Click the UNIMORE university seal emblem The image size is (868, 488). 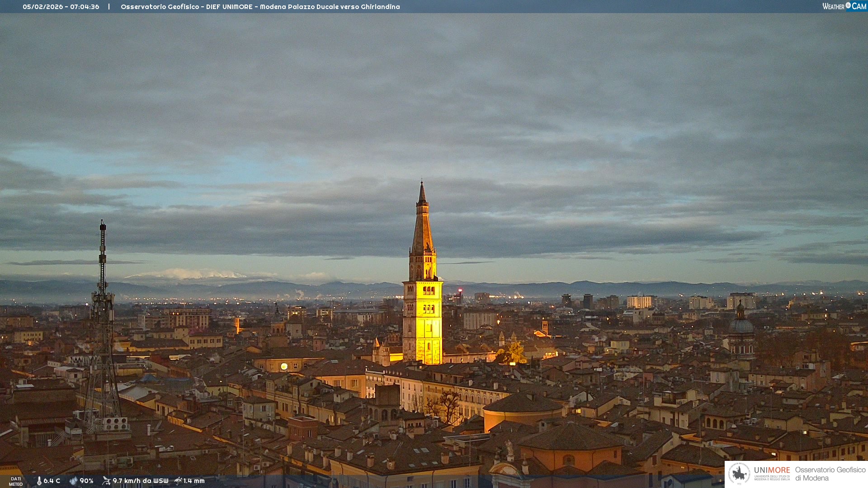click(x=739, y=474)
